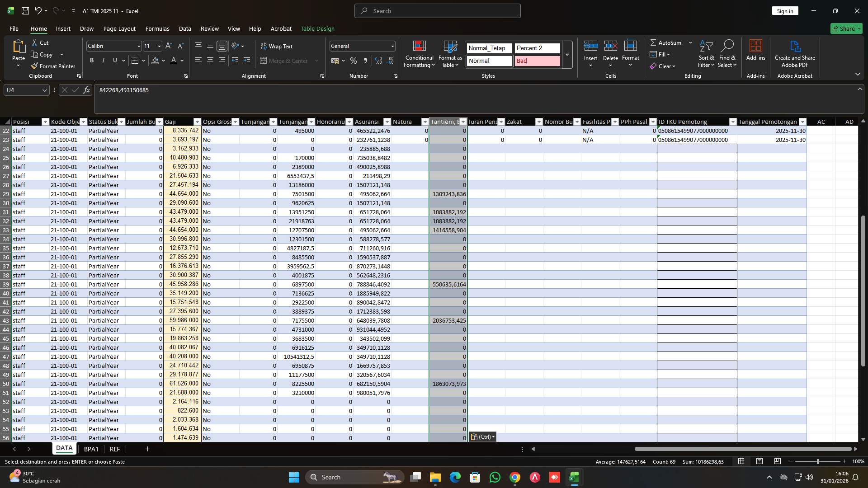868x488 pixels.
Task: Open the Formulas ribbon tab
Action: (157, 28)
